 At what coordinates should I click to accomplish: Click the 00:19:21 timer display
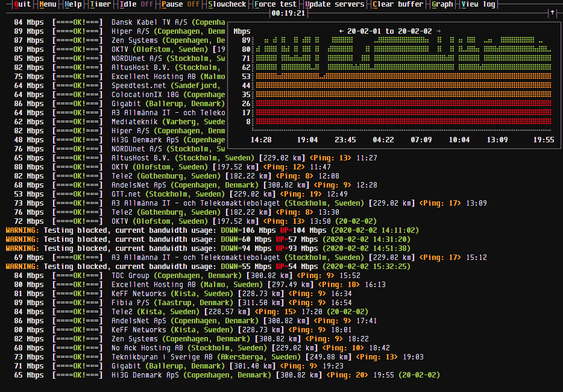point(288,13)
